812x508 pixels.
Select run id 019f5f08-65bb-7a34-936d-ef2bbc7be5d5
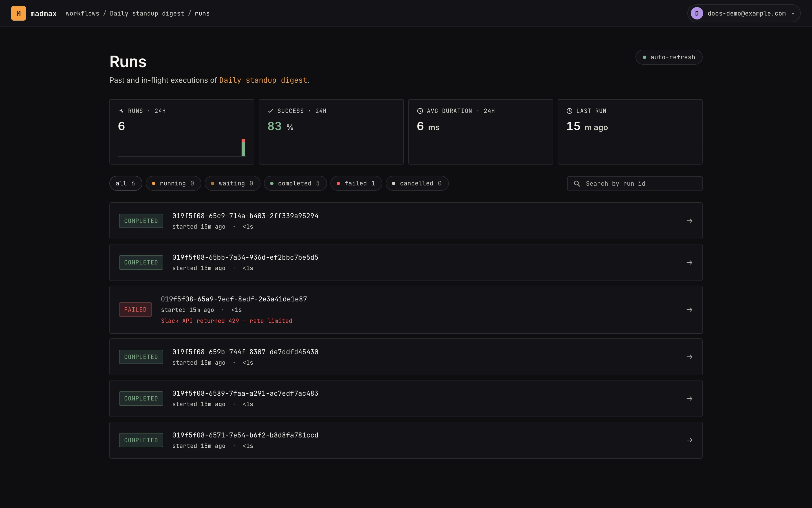coord(245,257)
